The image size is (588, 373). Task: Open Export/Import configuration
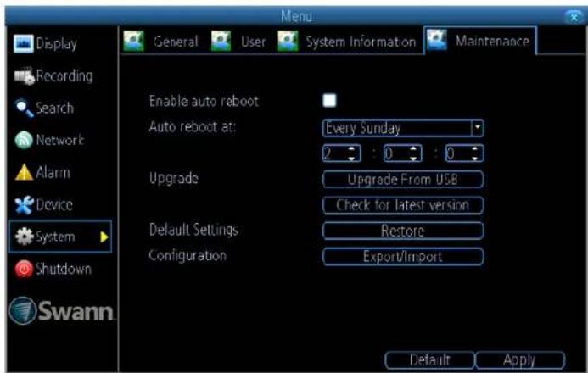[403, 257]
